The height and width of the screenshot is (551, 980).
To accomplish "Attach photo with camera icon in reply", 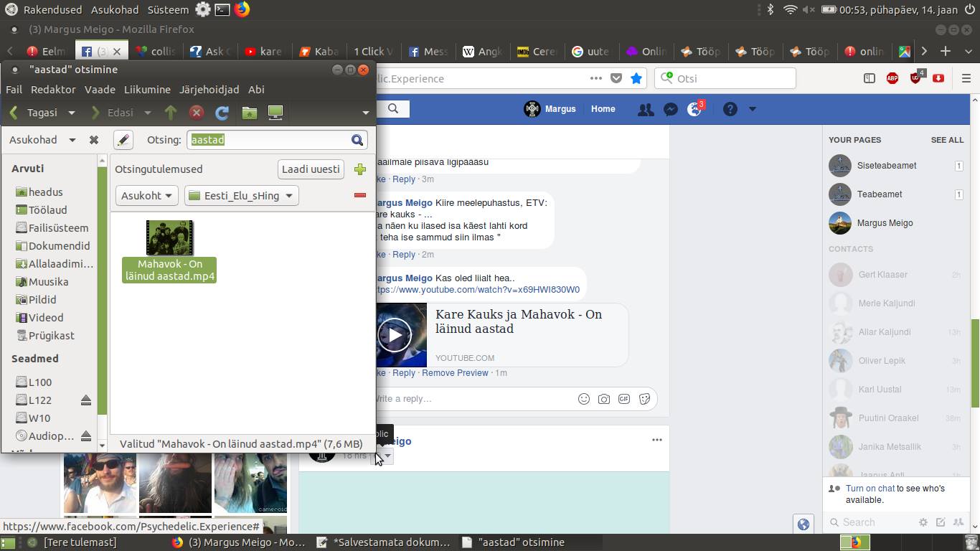I will tap(604, 399).
